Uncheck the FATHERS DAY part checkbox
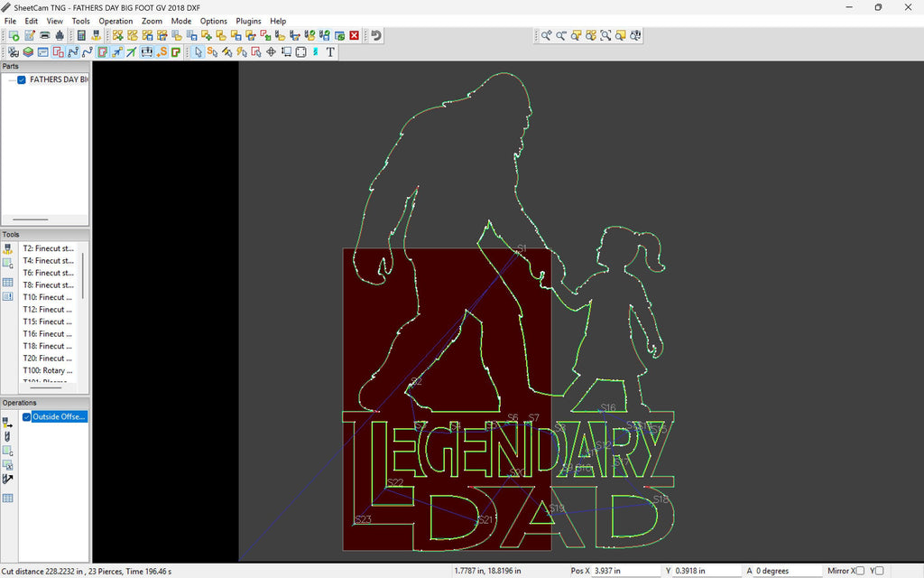Viewport: 924px width, 578px height. pos(22,79)
